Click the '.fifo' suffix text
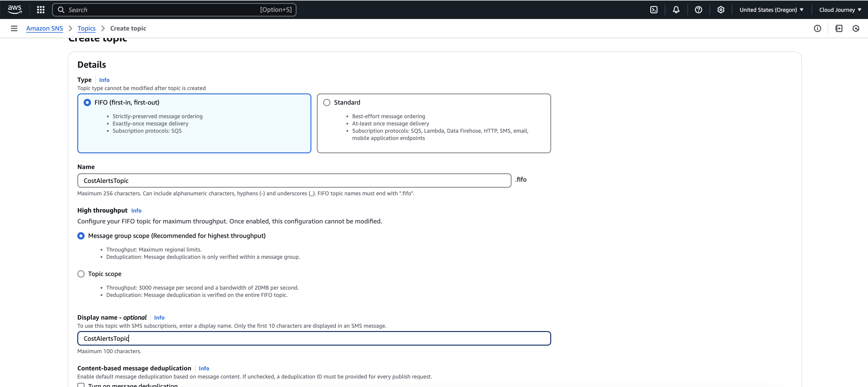The width and height of the screenshot is (868, 387). click(521, 180)
